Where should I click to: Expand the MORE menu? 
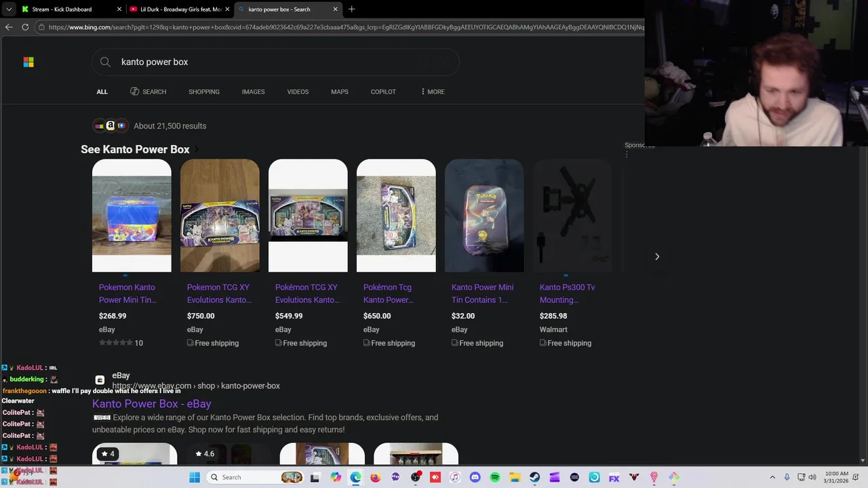(433, 91)
